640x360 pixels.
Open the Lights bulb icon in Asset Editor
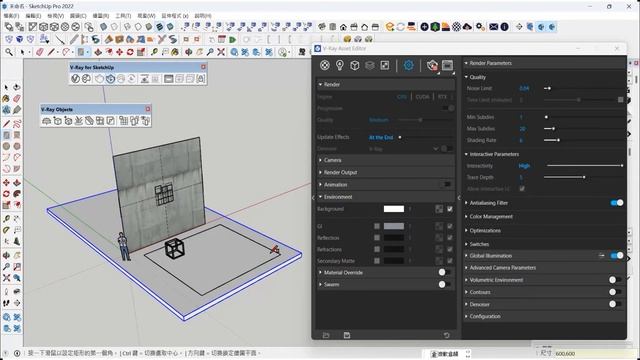pos(340,65)
